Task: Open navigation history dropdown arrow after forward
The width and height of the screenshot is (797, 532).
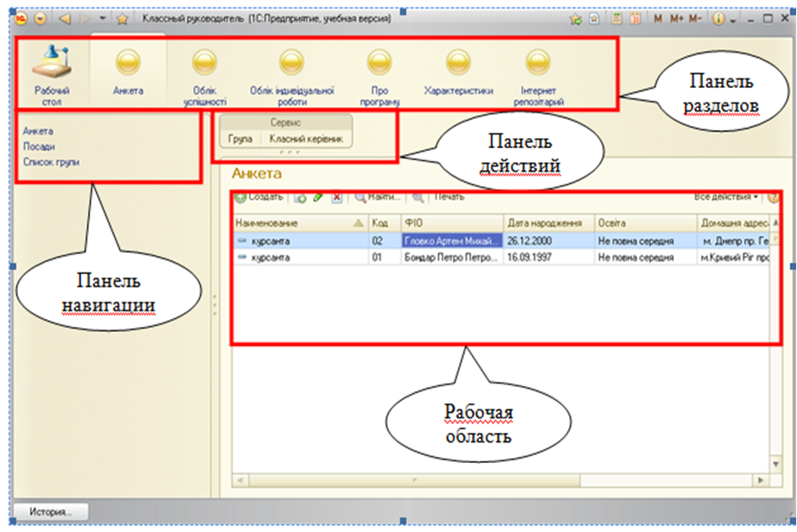Action: (x=103, y=19)
